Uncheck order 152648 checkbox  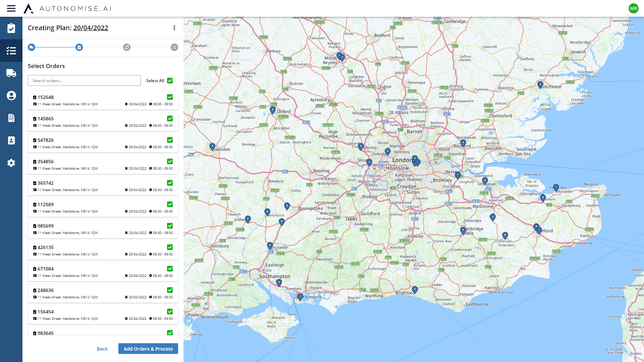170,97
